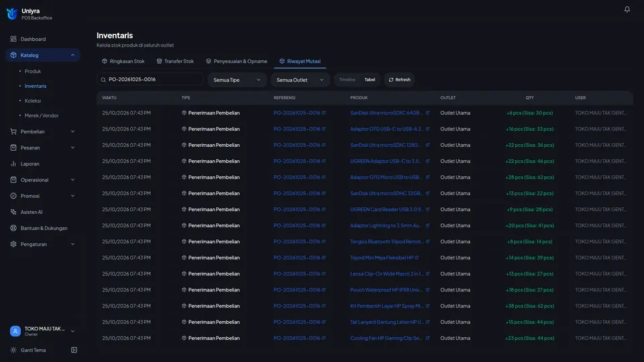
Task: Switch to the Transfer Stok tab
Action: 175,61
